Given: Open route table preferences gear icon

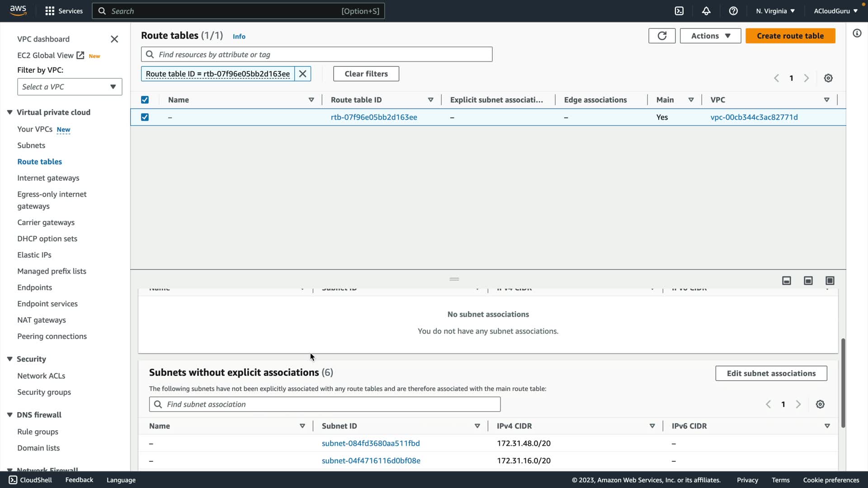Looking at the screenshot, I should 828,78.
